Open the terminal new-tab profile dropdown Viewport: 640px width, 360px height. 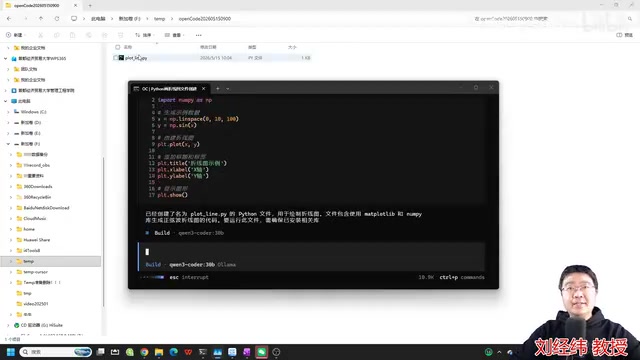[228, 88]
